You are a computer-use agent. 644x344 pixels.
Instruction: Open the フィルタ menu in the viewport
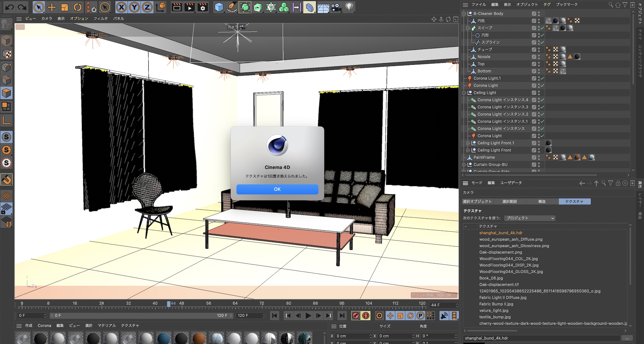tap(100, 19)
